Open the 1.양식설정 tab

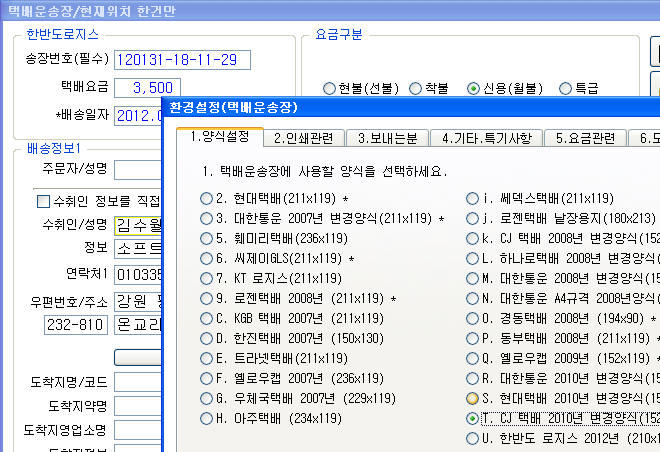[x=220, y=137]
